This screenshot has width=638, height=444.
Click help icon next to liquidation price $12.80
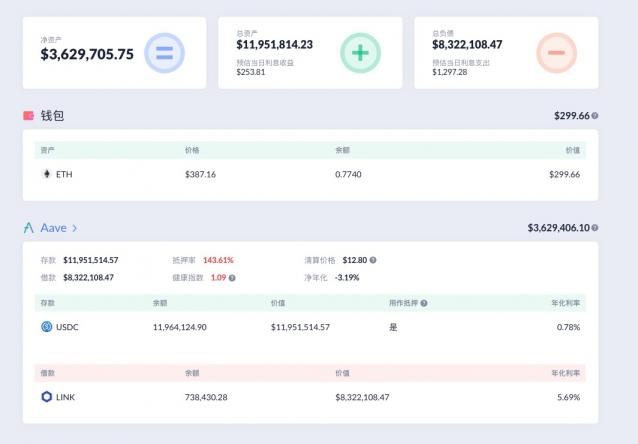373,260
